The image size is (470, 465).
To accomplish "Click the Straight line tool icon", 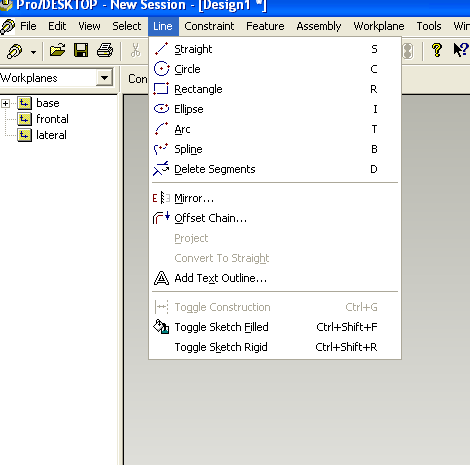I will click(161, 49).
